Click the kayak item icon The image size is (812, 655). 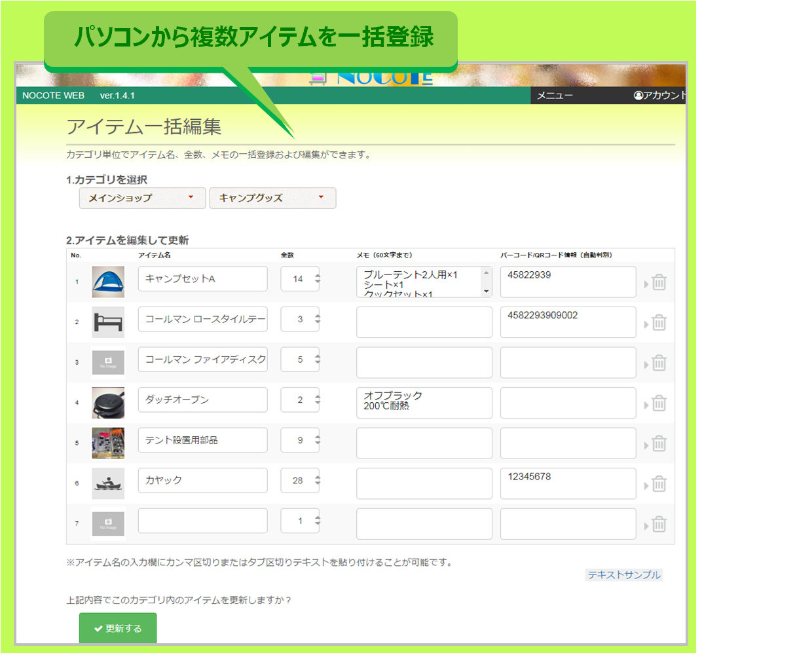[x=108, y=484]
